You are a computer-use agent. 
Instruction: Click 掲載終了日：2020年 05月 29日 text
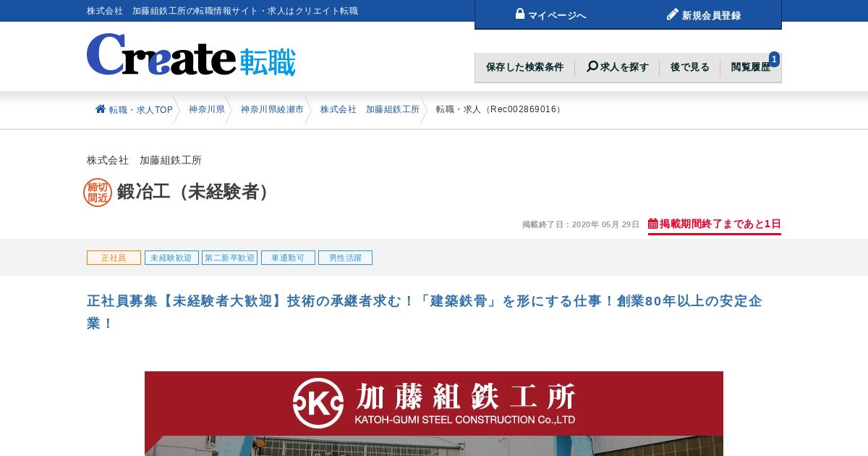pyautogui.click(x=581, y=224)
